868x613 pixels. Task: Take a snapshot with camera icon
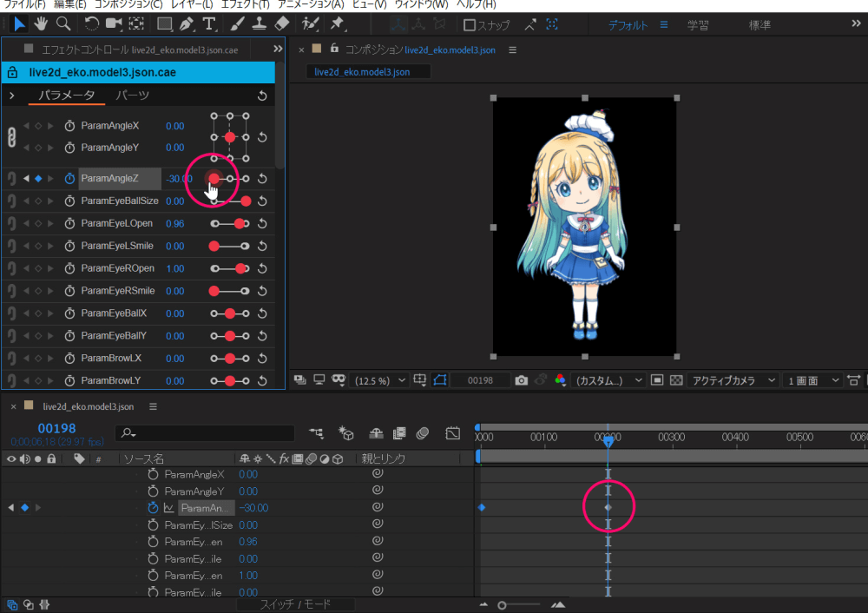point(521,380)
